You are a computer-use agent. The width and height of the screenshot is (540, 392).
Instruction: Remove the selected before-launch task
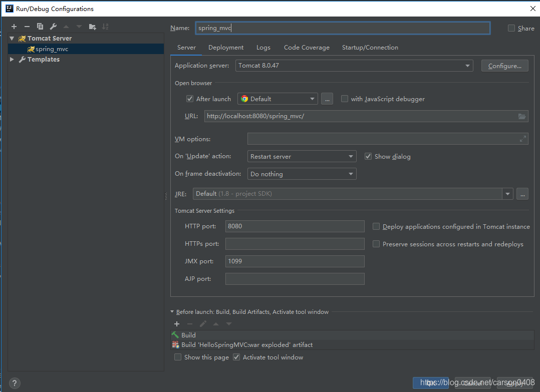pyautogui.click(x=190, y=324)
